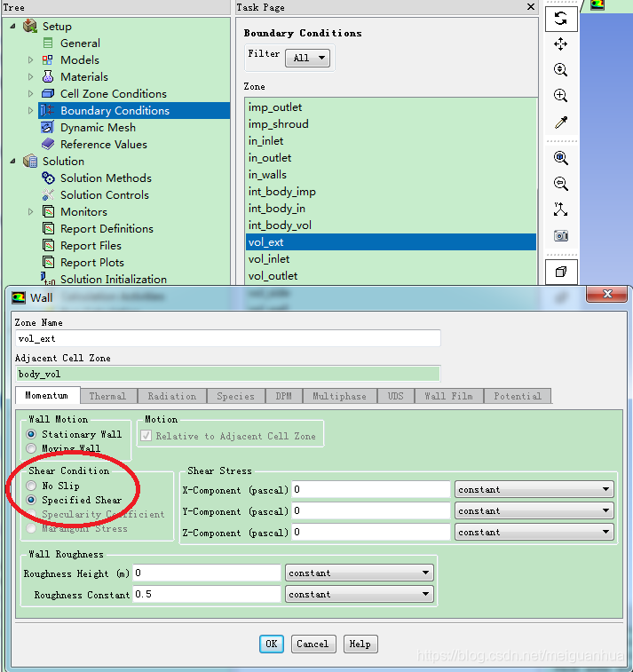Choose the No Slip shear condition

[x=31, y=486]
